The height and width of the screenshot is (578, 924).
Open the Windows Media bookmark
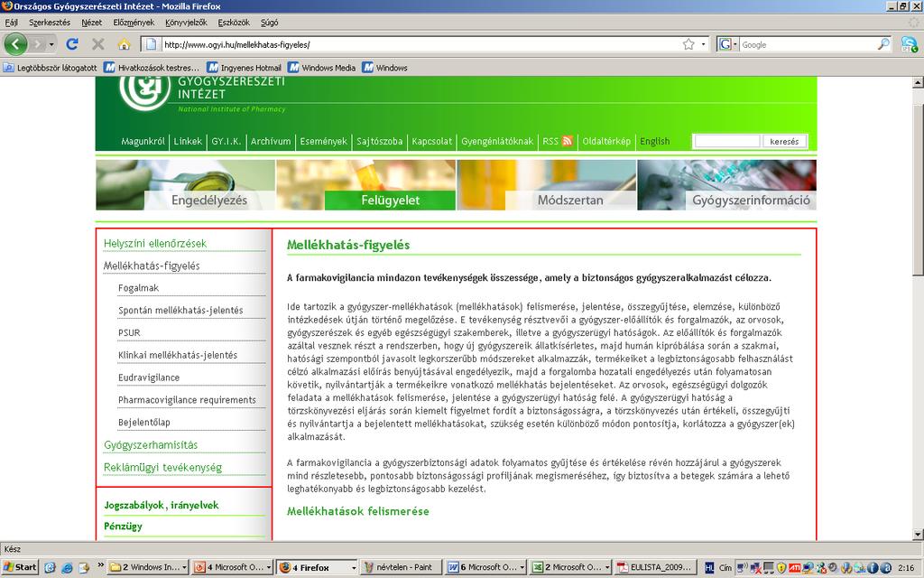[322, 68]
